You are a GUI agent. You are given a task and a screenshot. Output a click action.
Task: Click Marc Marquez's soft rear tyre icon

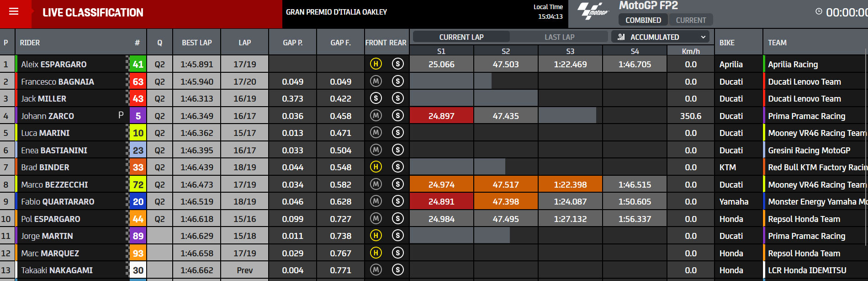pos(397,253)
